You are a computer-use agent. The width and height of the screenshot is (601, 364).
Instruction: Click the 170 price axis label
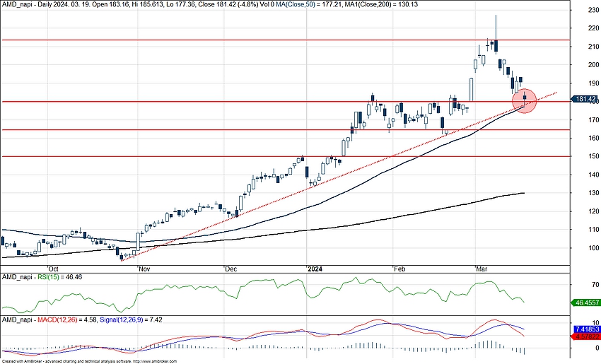pos(593,120)
